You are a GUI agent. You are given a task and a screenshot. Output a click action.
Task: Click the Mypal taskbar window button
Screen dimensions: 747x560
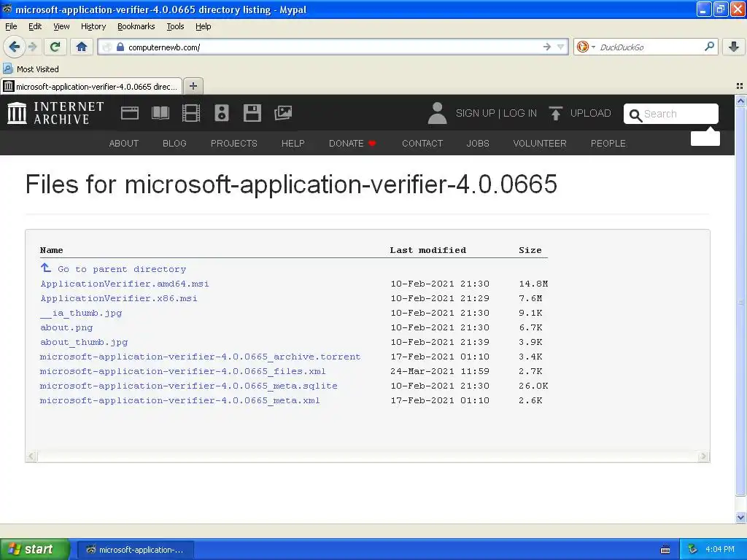[x=135, y=550]
